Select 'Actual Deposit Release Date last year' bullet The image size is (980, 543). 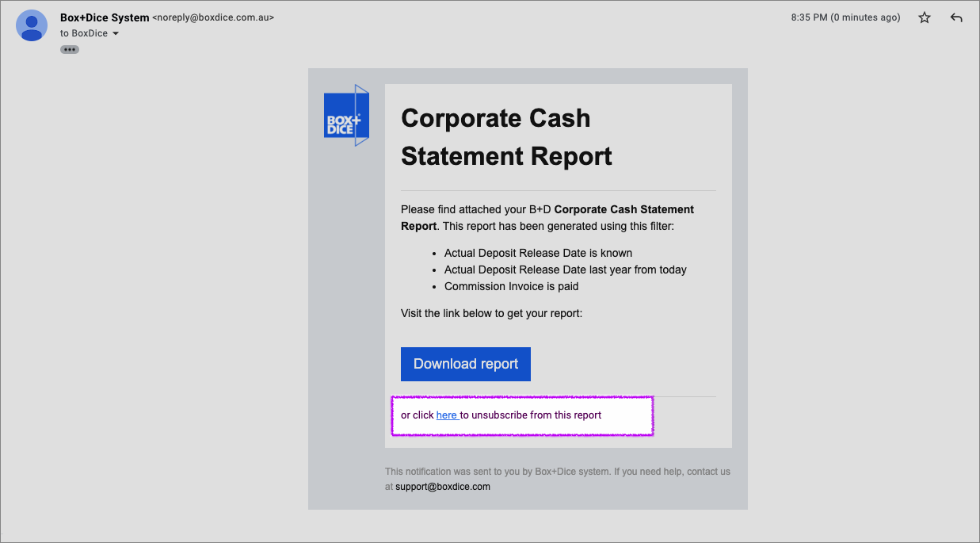[566, 270]
